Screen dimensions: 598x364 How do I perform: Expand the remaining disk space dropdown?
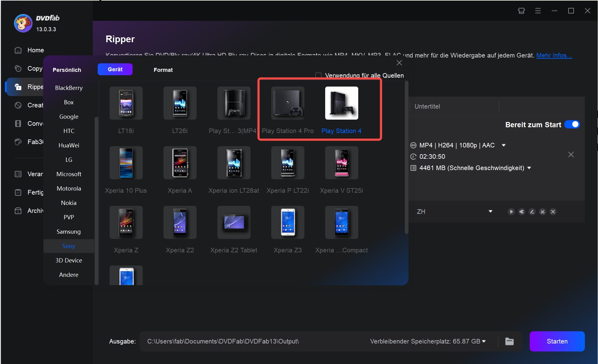tap(484, 341)
